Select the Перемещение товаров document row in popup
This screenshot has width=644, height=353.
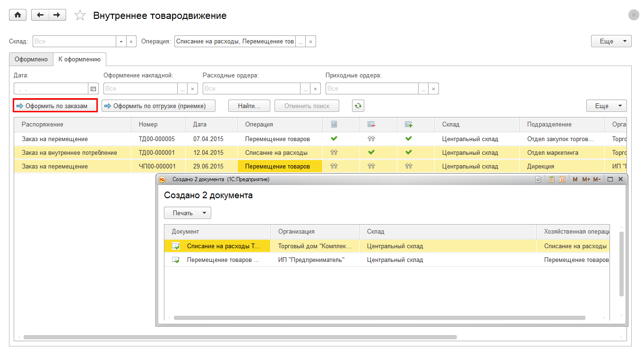[223, 260]
